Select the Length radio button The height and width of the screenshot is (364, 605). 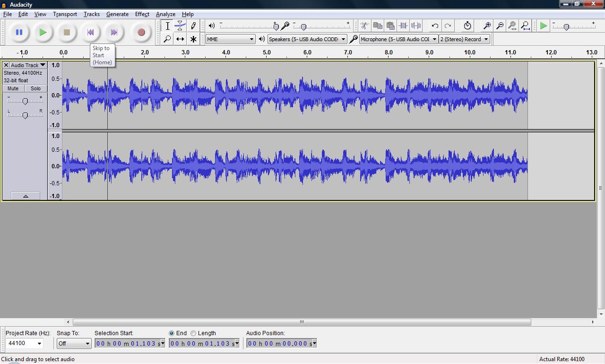pos(193,333)
